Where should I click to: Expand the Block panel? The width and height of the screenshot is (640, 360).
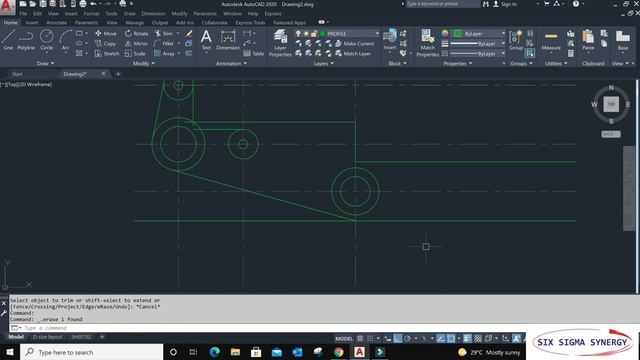pyautogui.click(x=397, y=63)
